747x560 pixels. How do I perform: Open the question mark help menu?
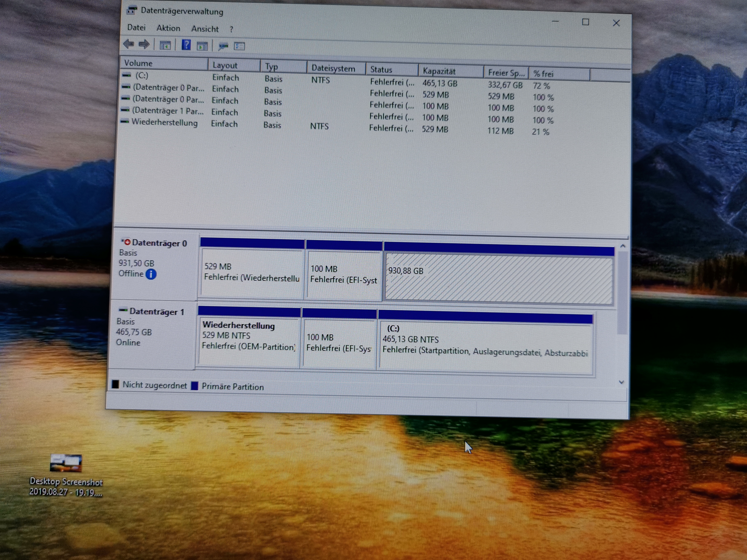point(231,30)
